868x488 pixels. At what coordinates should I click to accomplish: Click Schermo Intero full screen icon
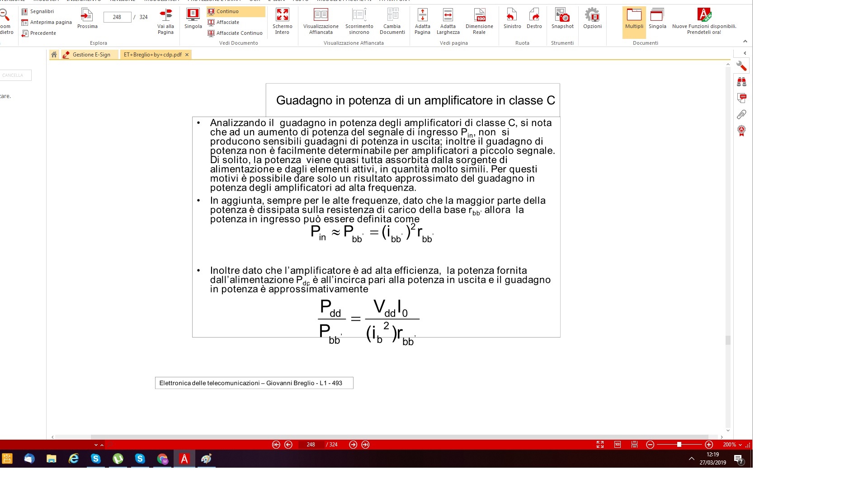(x=282, y=19)
